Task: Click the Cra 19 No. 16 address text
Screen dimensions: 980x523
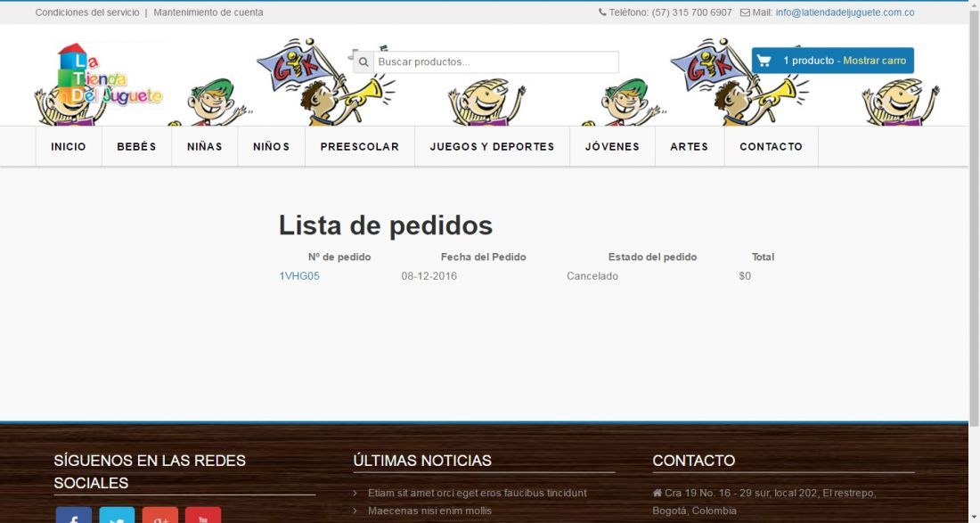Action: tap(764, 502)
